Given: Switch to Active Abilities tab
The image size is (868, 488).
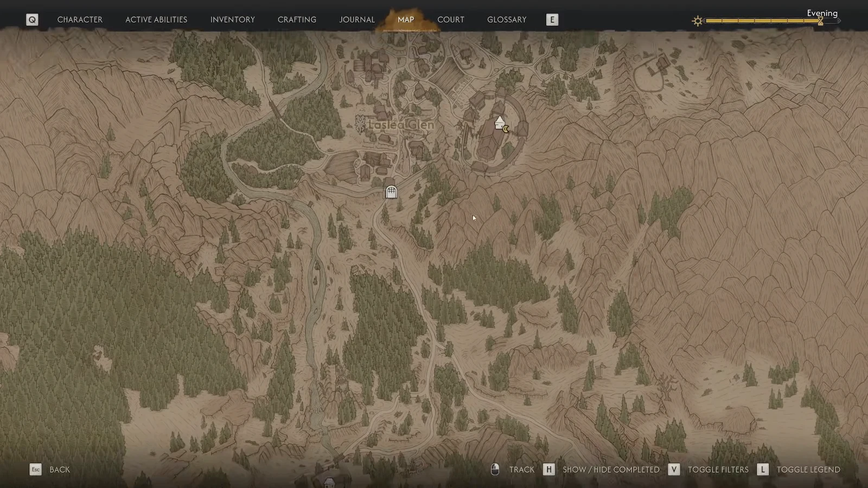Looking at the screenshot, I should (x=156, y=20).
